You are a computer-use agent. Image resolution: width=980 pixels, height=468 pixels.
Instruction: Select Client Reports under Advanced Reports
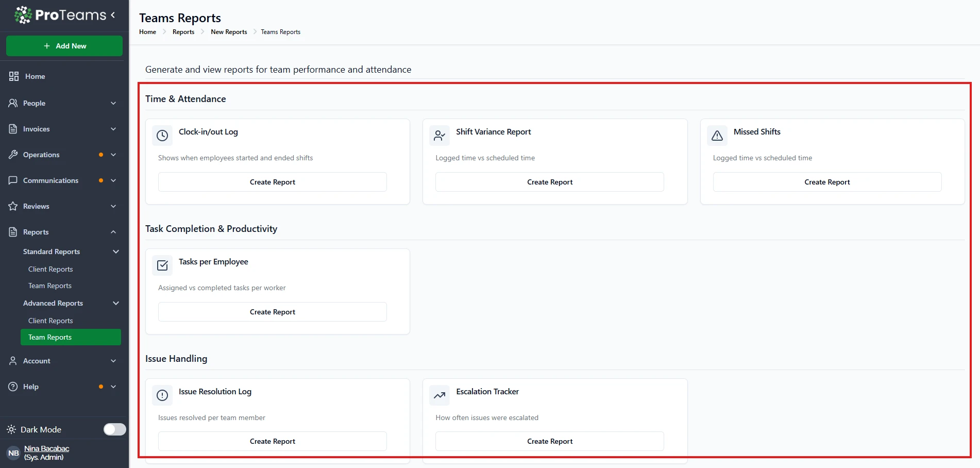[50, 321]
